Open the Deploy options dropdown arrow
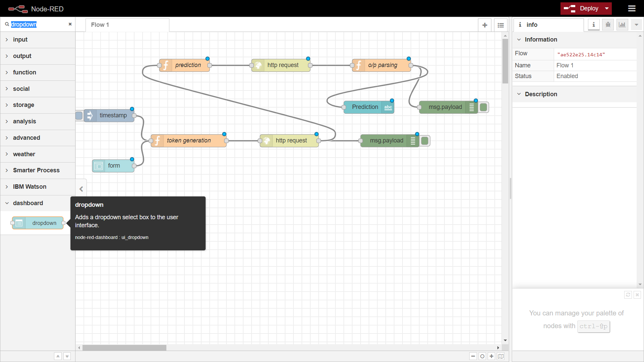This screenshot has height=362, width=644. (x=607, y=8)
